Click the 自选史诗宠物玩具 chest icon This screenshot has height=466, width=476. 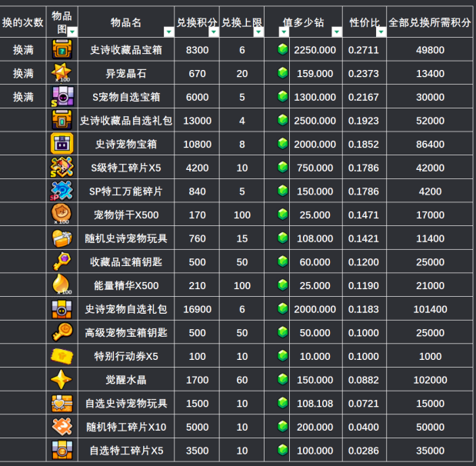[62, 403]
